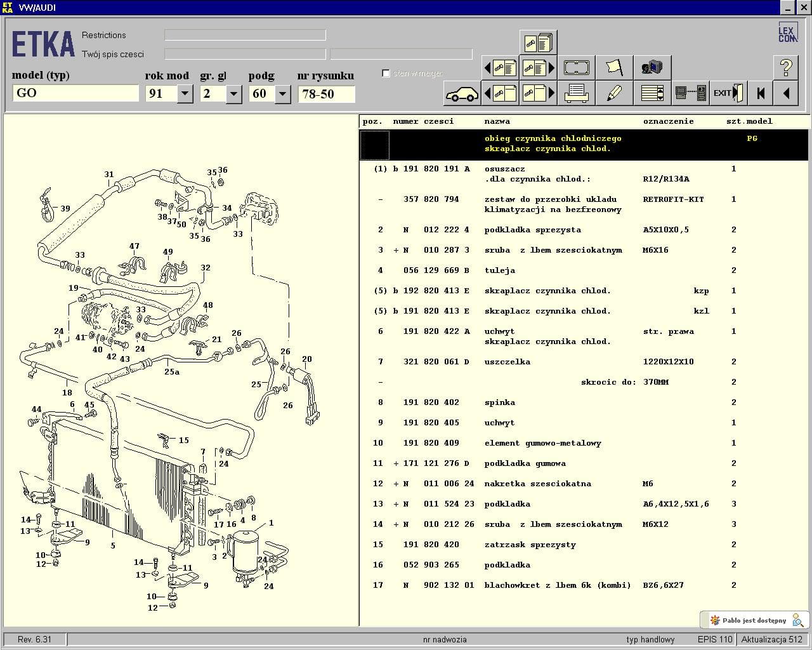The height and width of the screenshot is (650, 812).
Task: Click the LEXCOM logo
Action: click(787, 33)
